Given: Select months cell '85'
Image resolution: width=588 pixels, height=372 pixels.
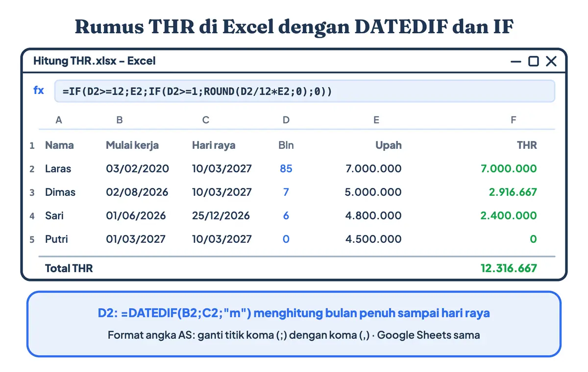Looking at the screenshot, I should pos(286,169).
